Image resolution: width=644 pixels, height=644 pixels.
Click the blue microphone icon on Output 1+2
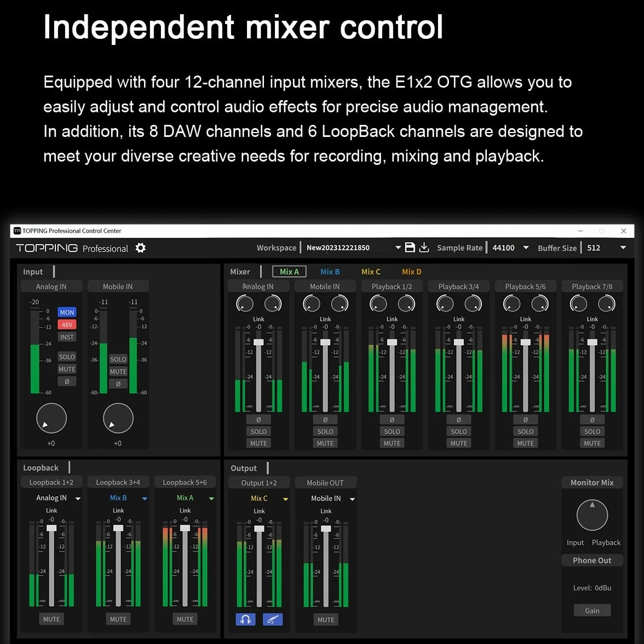[x=273, y=619]
